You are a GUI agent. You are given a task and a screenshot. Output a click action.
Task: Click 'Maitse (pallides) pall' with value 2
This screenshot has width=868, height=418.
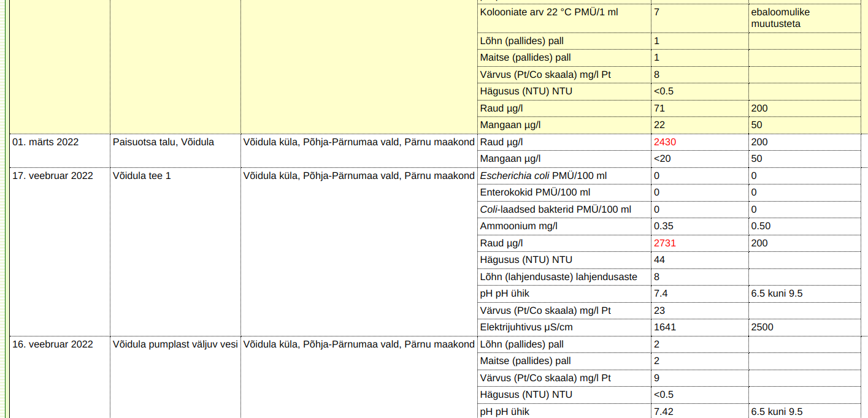pos(564,361)
